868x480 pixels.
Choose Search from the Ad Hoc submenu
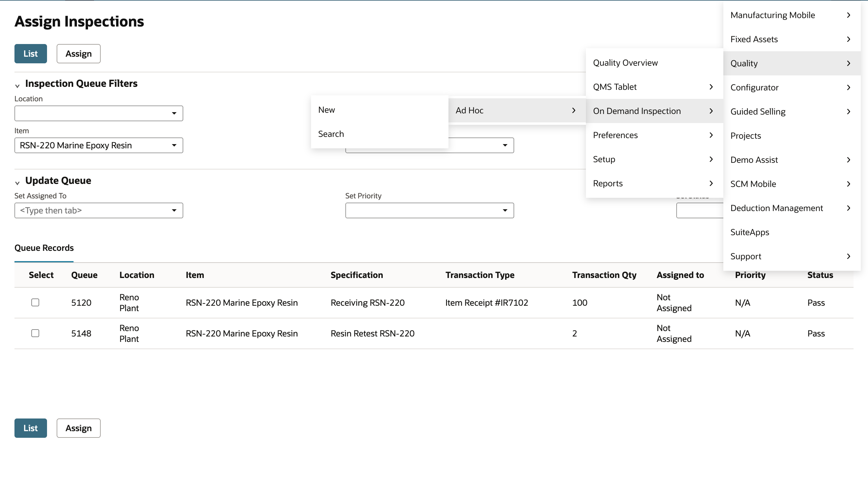click(x=379, y=134)
